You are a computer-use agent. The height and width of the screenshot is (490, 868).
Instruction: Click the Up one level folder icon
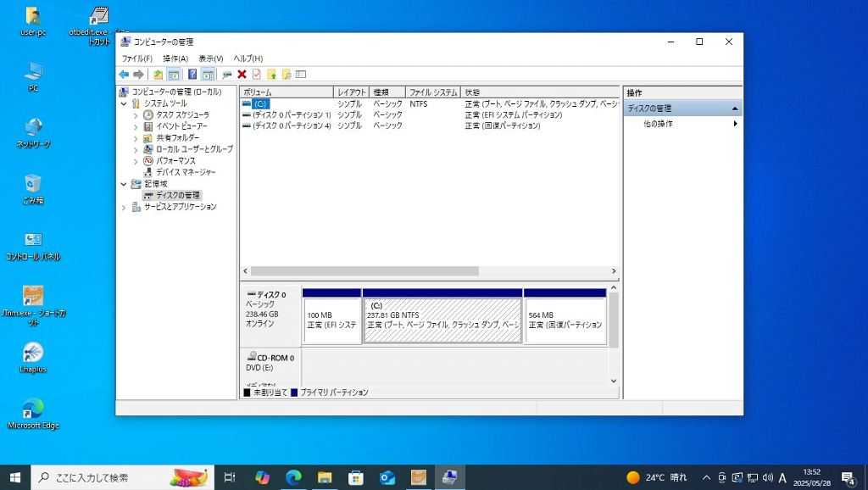coord(158,75)
